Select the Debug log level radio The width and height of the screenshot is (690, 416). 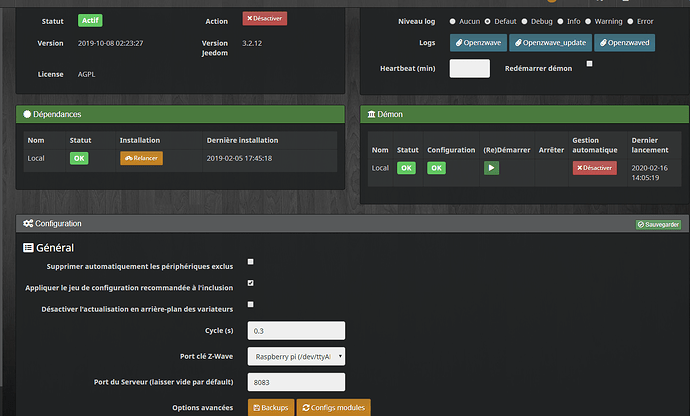point(525,21)
